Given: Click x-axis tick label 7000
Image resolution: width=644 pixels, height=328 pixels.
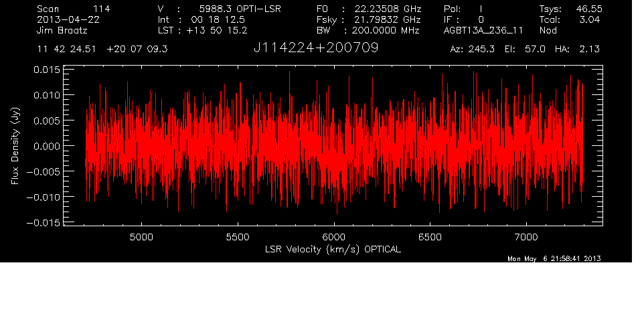Looking at the screenshot, I should coord(527,237).
